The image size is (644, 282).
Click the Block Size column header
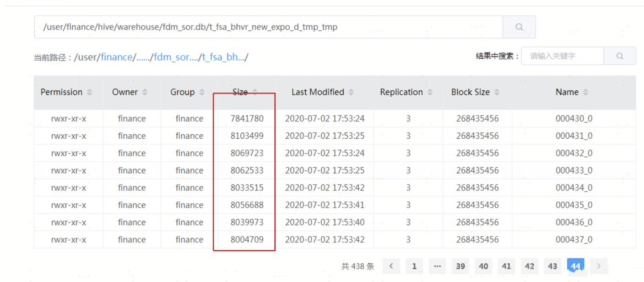point(477,92)
